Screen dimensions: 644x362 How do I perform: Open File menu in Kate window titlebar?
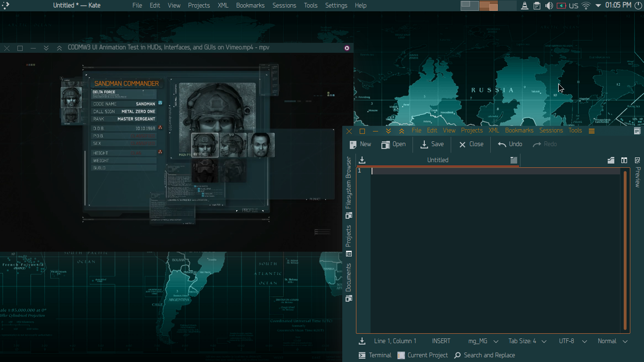tap(417, 131)
